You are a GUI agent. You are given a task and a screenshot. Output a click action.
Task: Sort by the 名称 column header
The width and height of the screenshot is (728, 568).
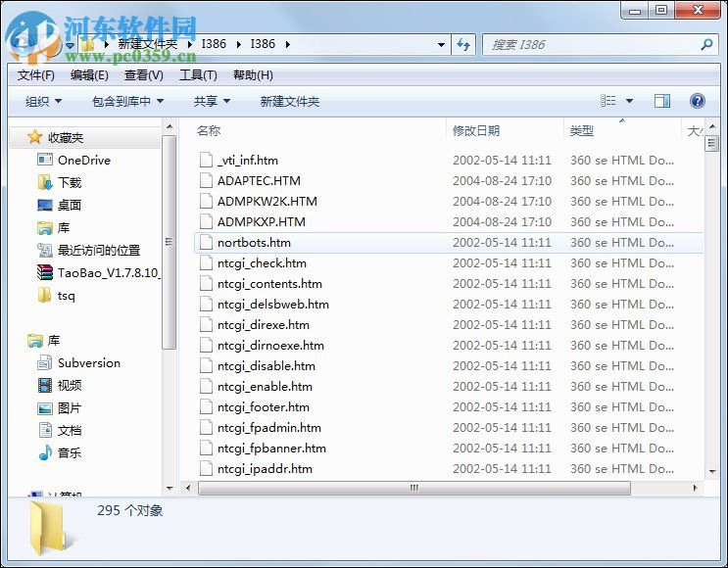(x=209, y=131)
